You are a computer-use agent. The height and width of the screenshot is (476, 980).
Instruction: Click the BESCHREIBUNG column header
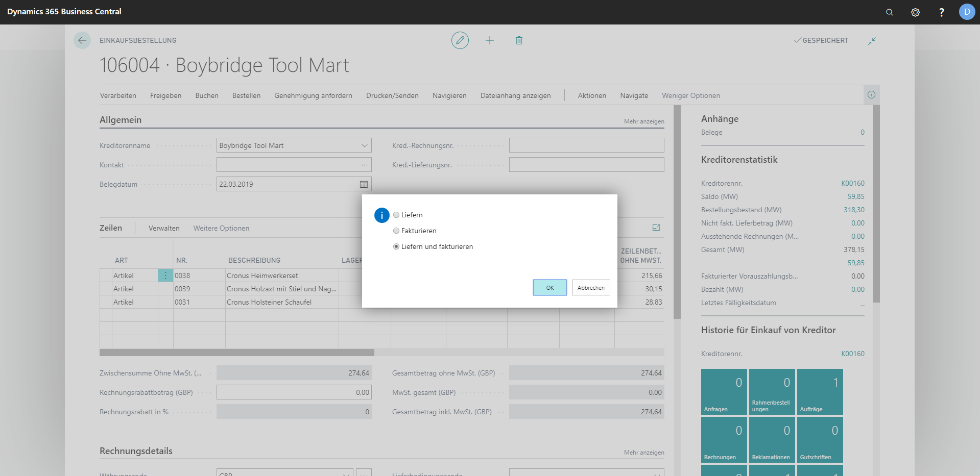[254, 260]
